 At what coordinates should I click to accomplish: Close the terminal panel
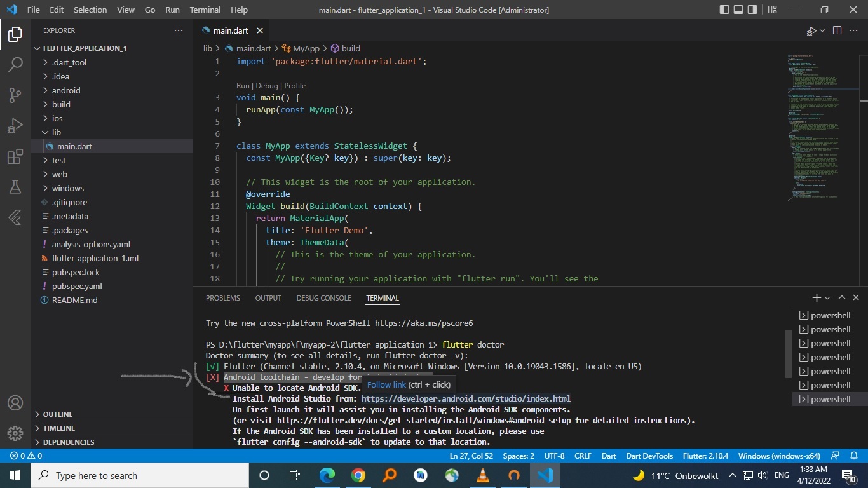[856, 297]
